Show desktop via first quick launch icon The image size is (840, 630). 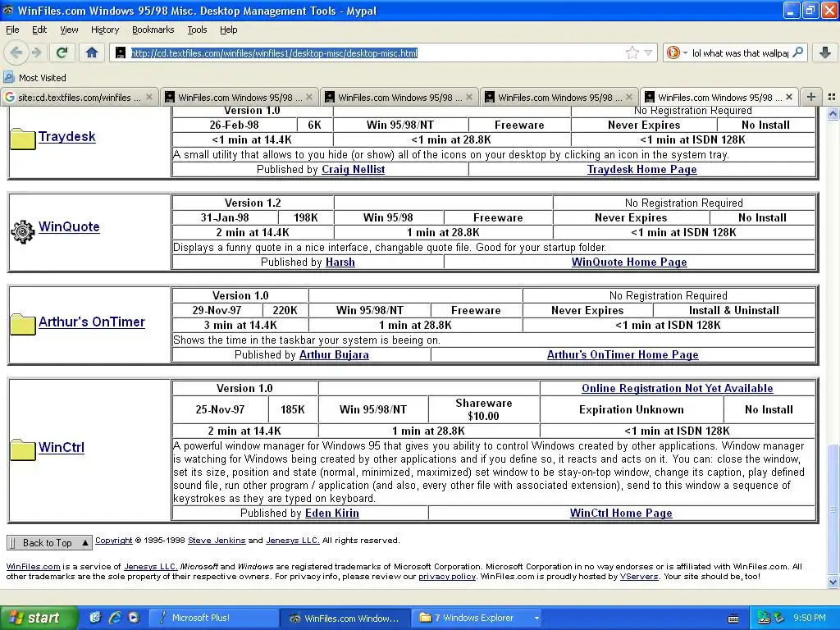point(95,617)
